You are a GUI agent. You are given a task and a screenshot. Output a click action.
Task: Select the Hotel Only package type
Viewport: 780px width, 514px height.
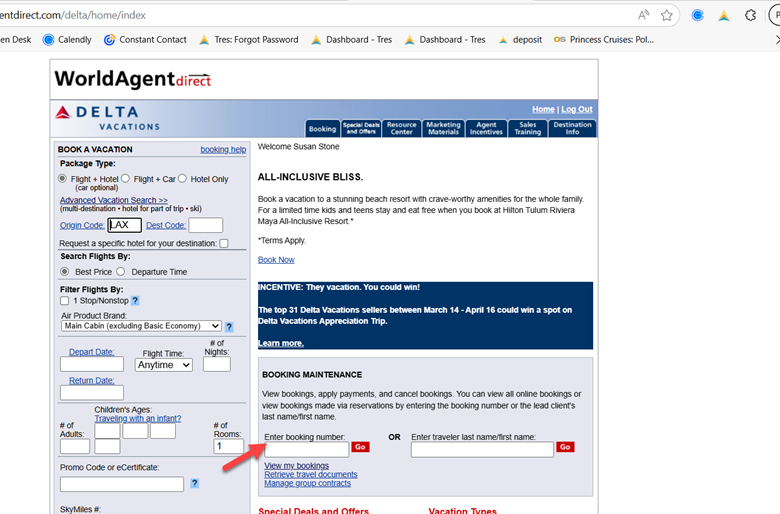(183, 178)
